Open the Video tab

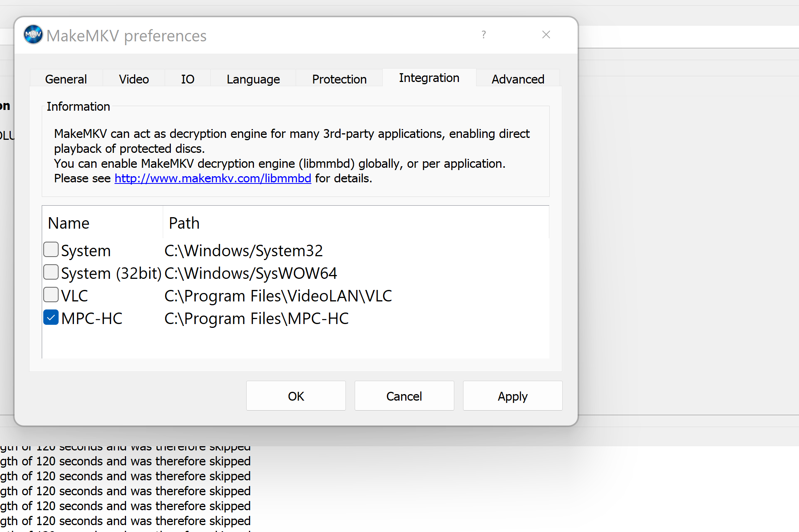[134, 79]
